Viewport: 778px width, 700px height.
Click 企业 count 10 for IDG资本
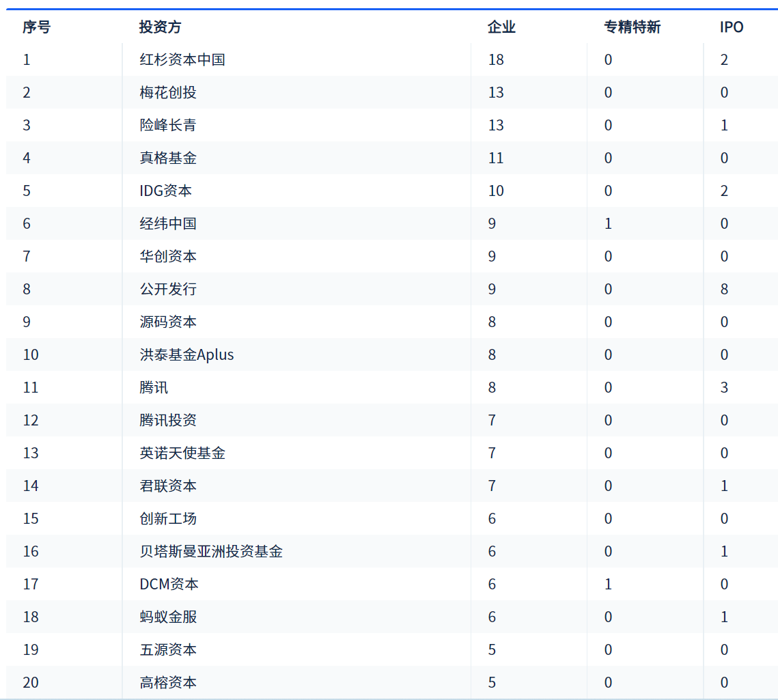[x=496, y=191]
